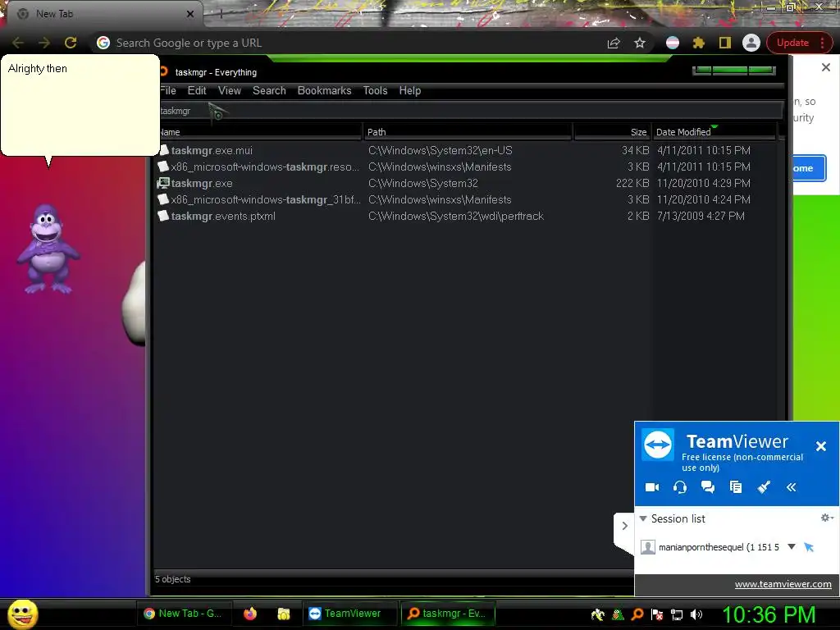
Task: Open Chrome profile avatar
Action: coord(751,43)
